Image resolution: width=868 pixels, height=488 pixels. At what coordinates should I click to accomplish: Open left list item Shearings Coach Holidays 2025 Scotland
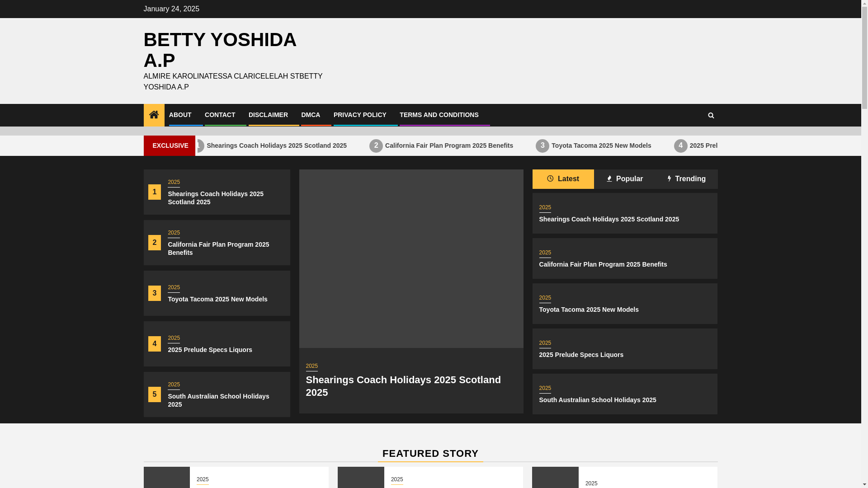tap(216, 198)
